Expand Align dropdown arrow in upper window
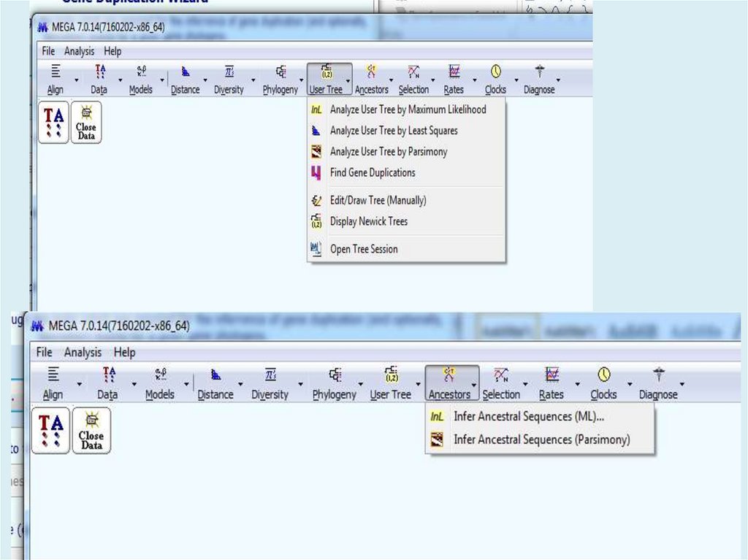 point(76,80)
